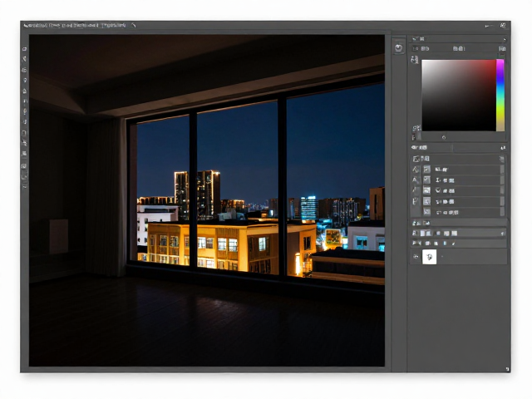Select the third tool icon in the left toolbar

coord(25,70)
